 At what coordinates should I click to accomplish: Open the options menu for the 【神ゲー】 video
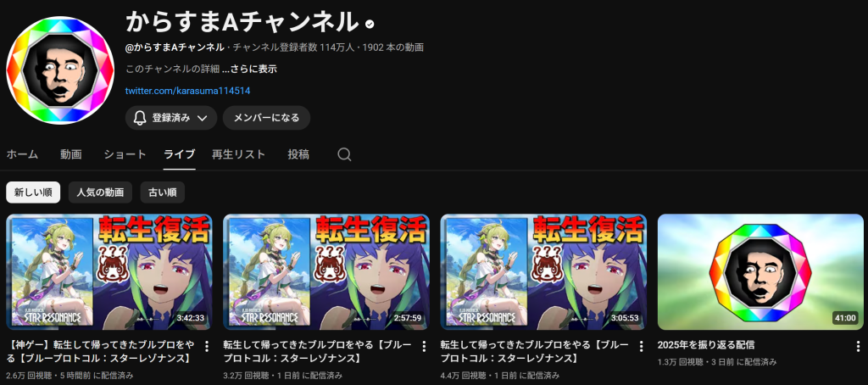[x=207, y=346]
